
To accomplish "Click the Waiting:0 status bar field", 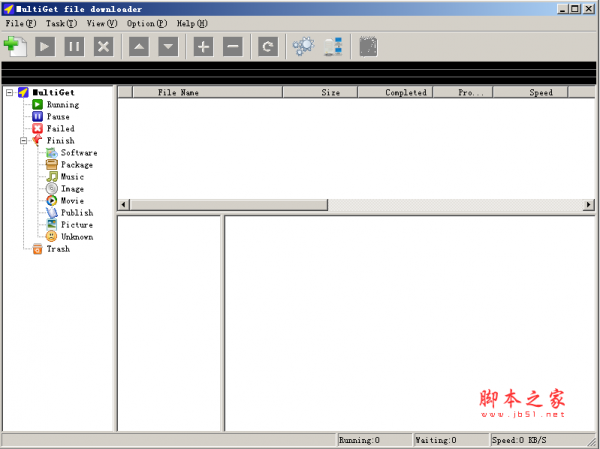I will (x=452, y=440).
